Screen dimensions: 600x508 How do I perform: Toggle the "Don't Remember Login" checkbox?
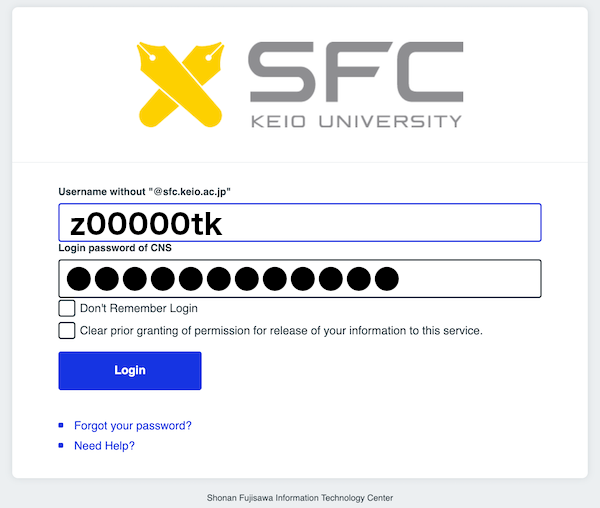tap(67, 308)
